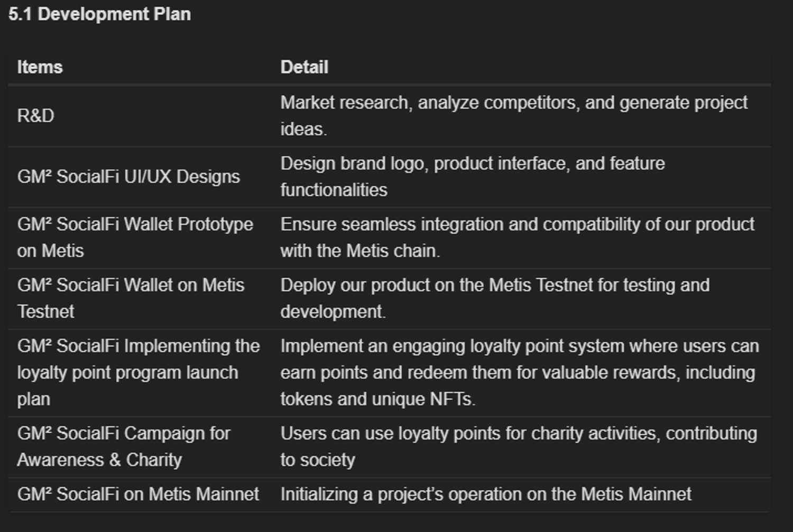Select the Detail column header
The width and height of the screenshot is (793, 532).
click(304, 67)
